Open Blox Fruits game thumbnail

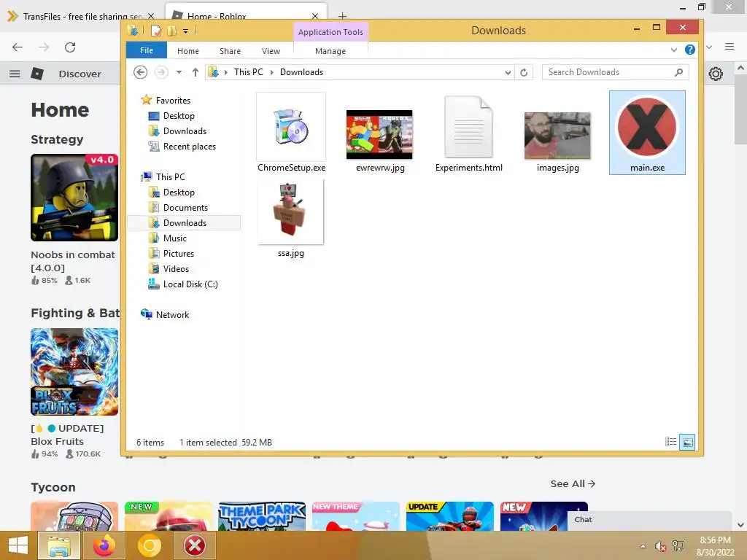pyautogui.click(x=74, y=372)
